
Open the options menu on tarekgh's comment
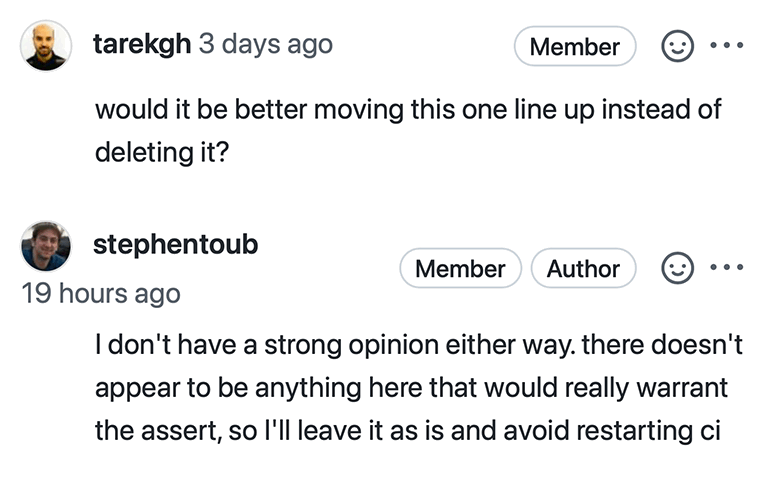tap(727, 46)
